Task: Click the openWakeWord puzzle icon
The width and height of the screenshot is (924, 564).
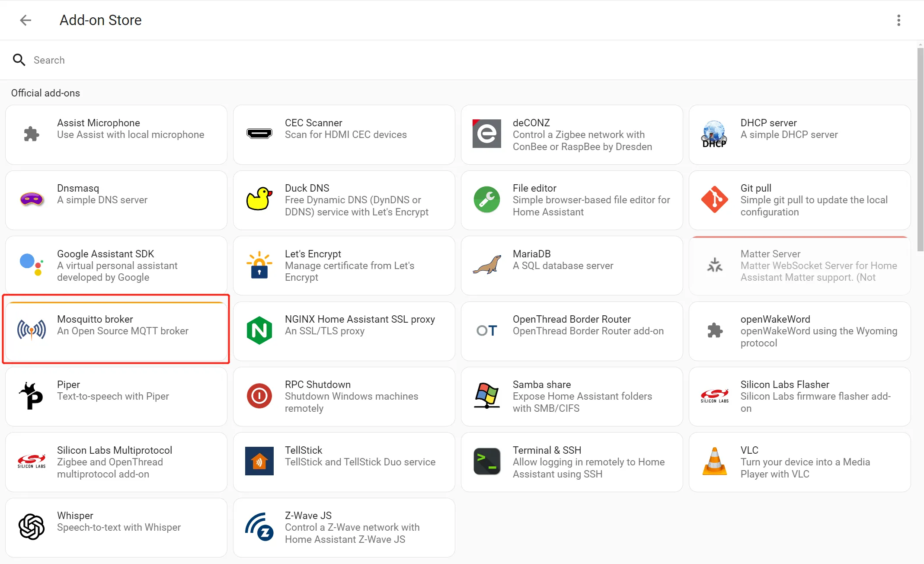Action: coord(714,330)
